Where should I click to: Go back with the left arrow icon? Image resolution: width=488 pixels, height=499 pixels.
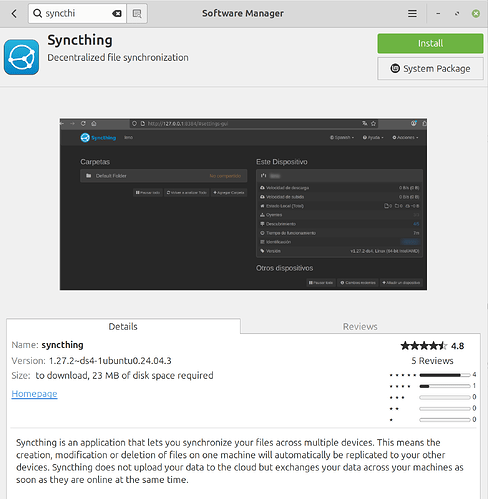[14, 14]
